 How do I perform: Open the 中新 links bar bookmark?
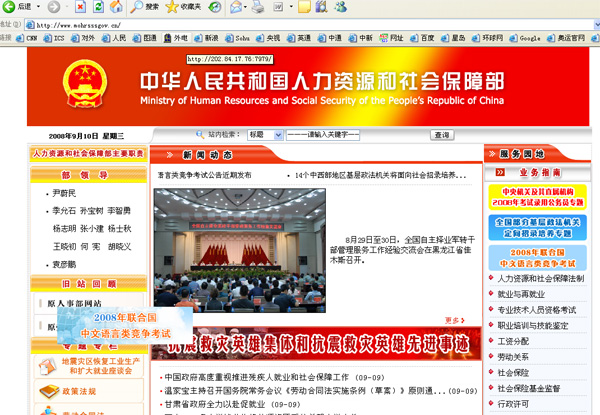pyautogui.click(x=360, y=38)
